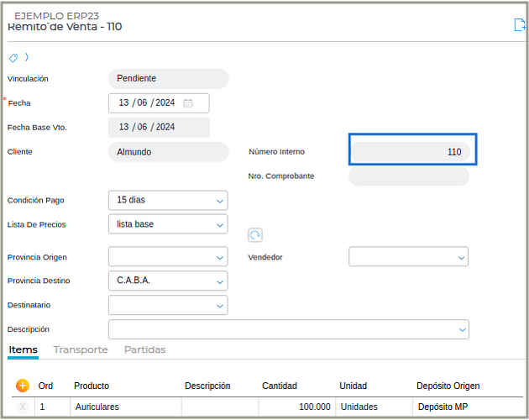The width and height of the screenshot is (529, 420).
Task: Open the calendar picker in Fecha field
Action: tap(188, 103)
